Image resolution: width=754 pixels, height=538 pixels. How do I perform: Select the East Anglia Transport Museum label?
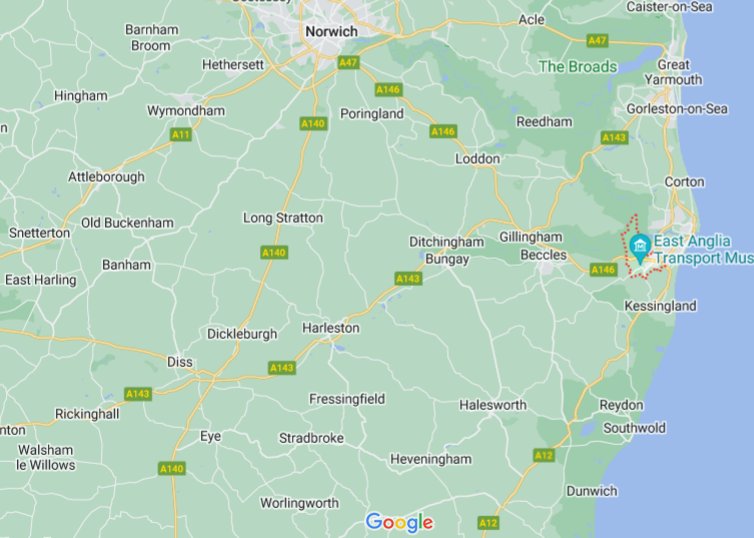(704, 250)
